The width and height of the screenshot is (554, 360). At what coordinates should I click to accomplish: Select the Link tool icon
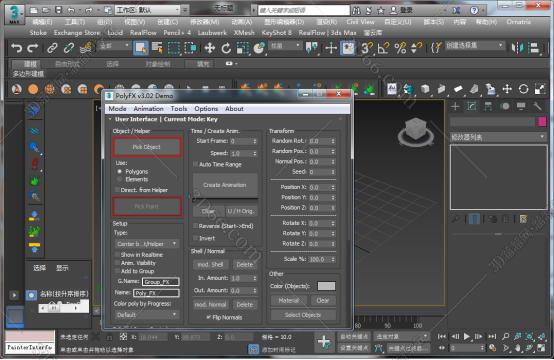point(52,48)
